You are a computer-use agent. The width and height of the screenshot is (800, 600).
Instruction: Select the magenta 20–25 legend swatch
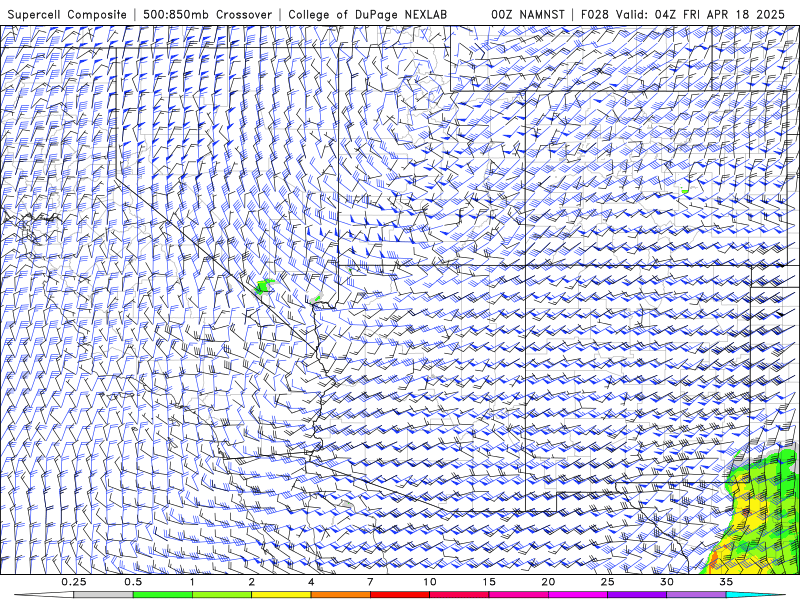click(578, 595)
